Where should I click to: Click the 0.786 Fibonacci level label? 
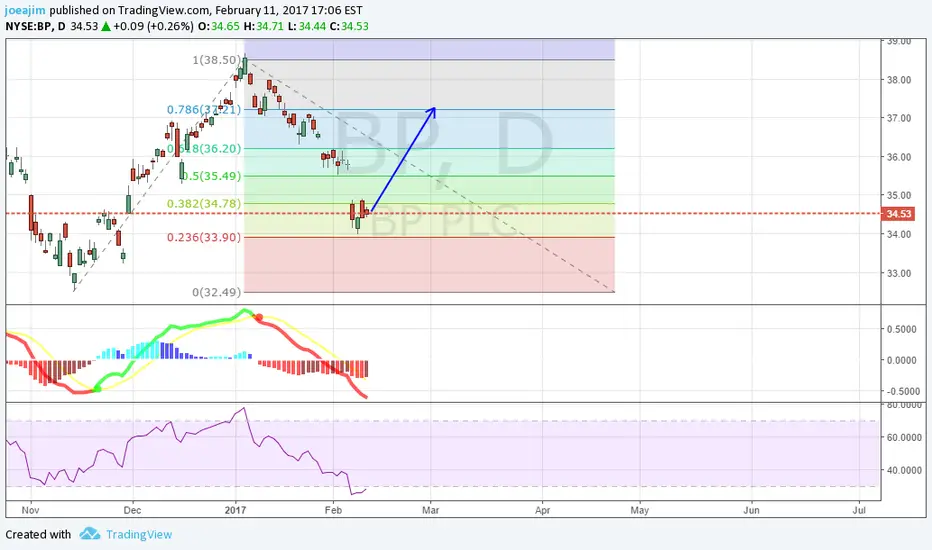[x=204, y=109]
